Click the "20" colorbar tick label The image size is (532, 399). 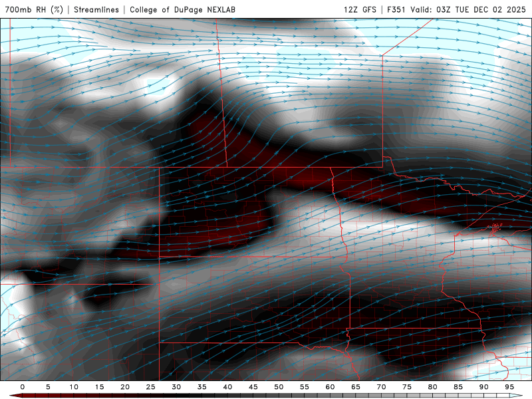tap(125, 387)
